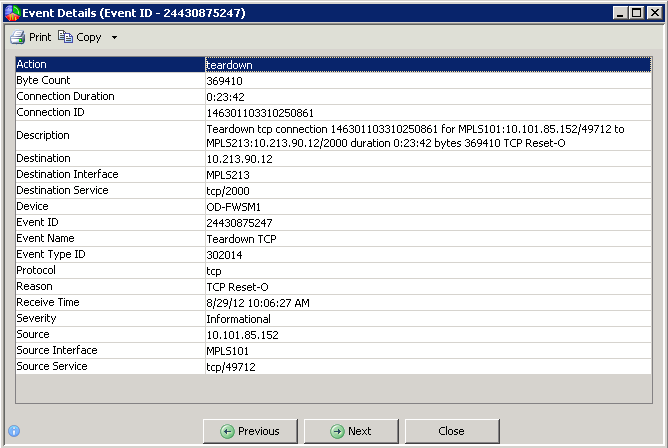This screenshot has height=448, width=668.
Task: Click the green arrow on Previous button
Action: (227, 431)
